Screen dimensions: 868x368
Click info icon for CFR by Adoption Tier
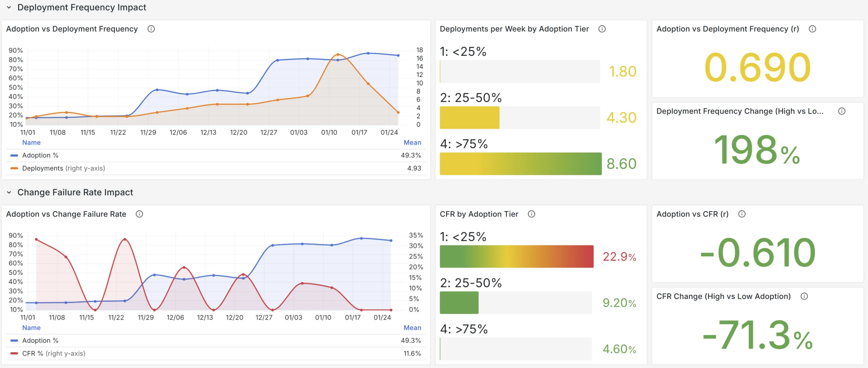point(532,214)
